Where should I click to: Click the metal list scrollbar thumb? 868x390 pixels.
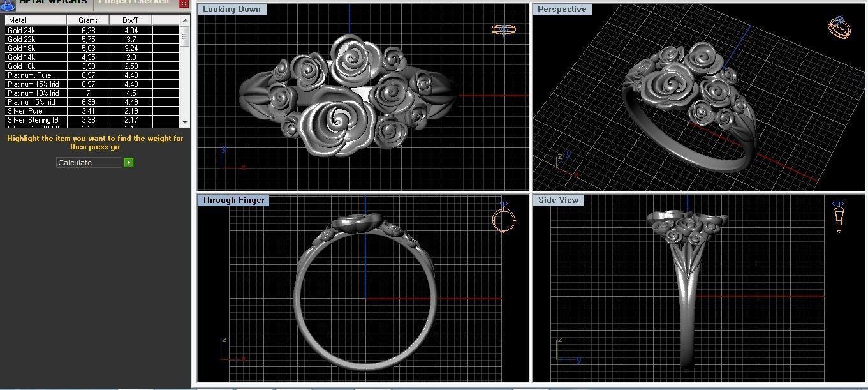click(x=185, y=36)
